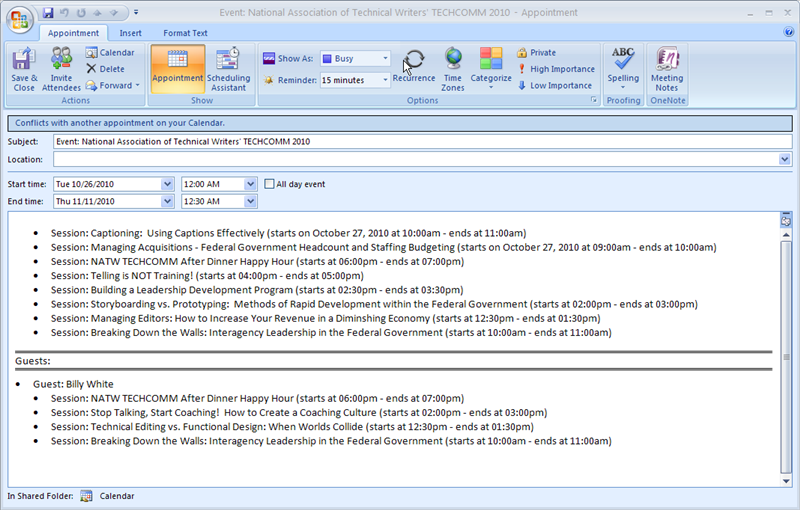This screenshot has width=800, height=510.
Task: Click Session: Captioning line
Action: click(288, 233)
